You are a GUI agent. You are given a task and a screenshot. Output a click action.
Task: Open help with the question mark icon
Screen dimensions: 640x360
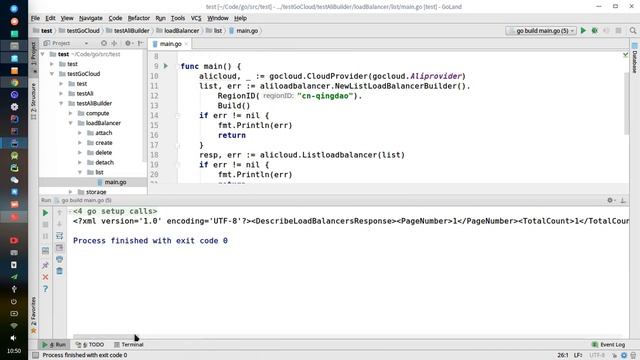(45, 289)
